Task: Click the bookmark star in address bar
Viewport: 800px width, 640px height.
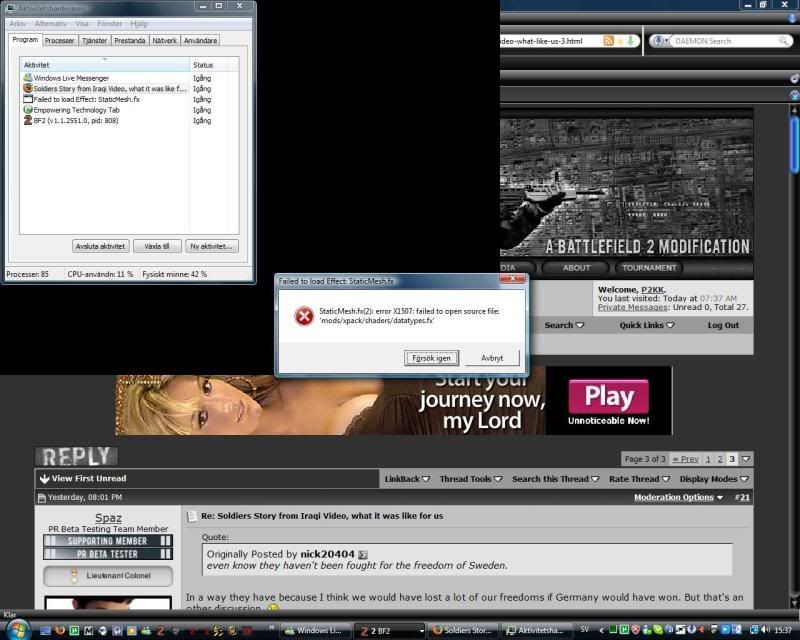Action: point(620,41)
